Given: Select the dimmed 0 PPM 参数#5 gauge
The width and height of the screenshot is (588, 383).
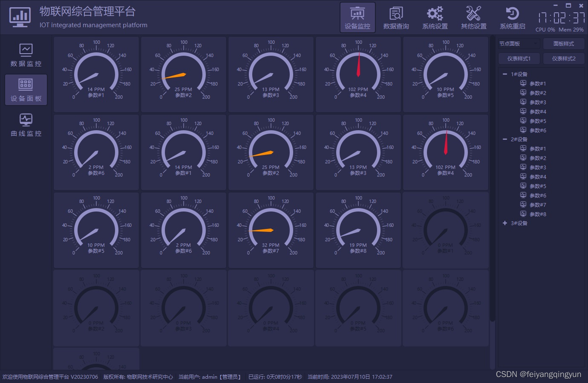Looking at the screenshot, I should (x=358, y=308).
